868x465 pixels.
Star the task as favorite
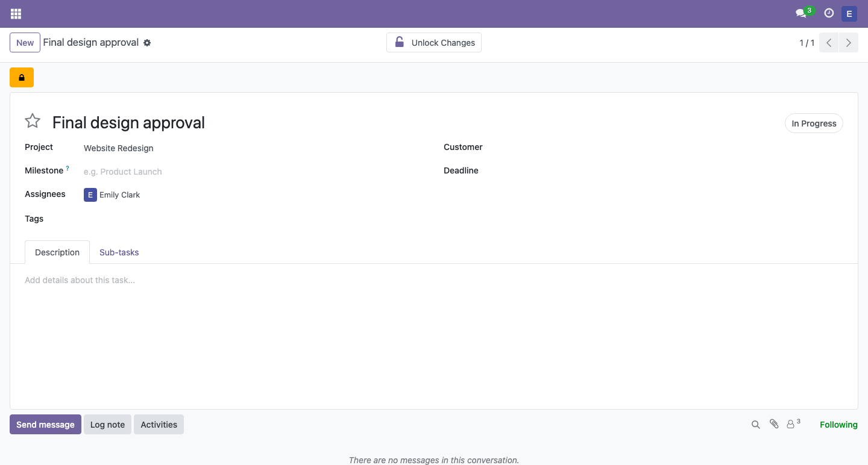pos(33,121)
